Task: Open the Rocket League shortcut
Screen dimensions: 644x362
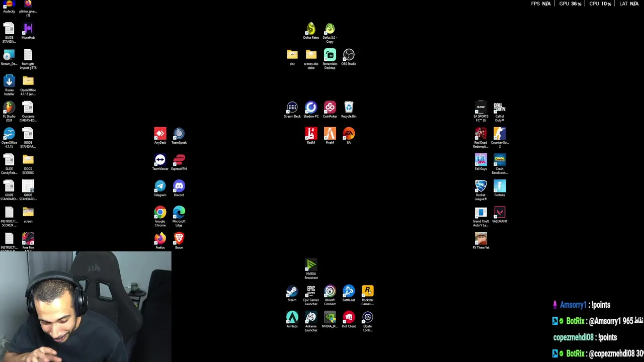Action: (x=481, y=191)
